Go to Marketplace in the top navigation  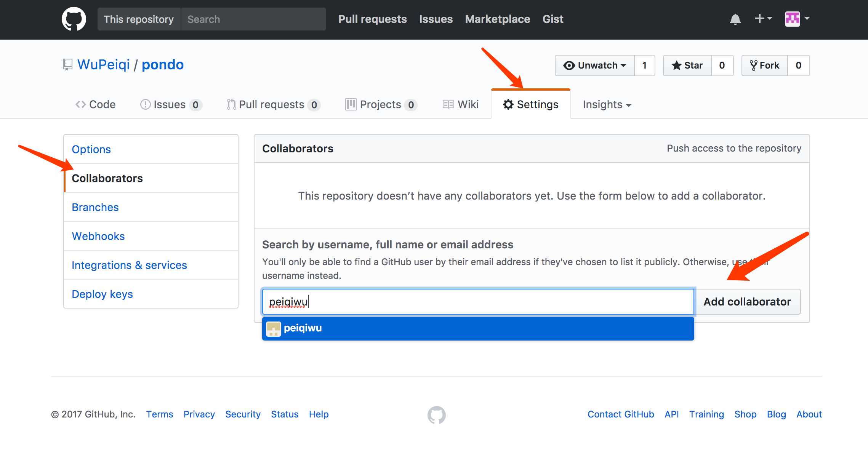(497, 19)
